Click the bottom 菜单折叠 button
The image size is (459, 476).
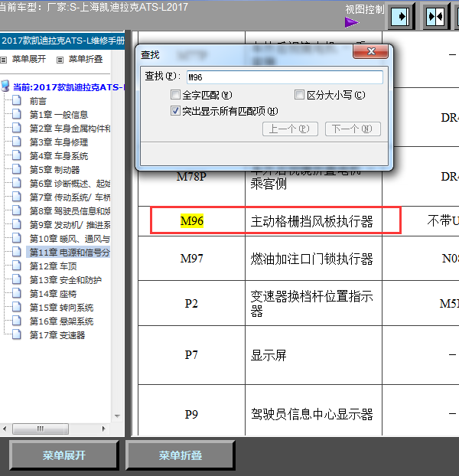click(181, 455)
